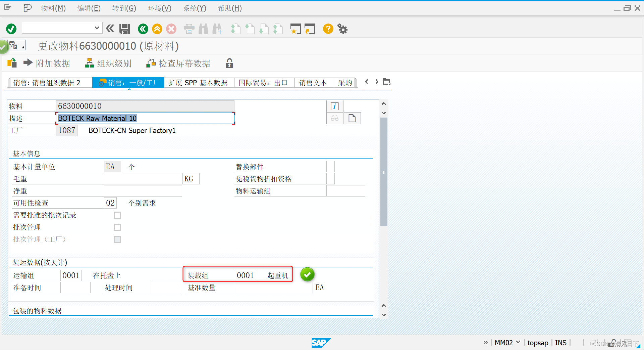Click the create new session icon
Viewport: 644px width, 350px height.
pyautogui.click(x=296, y=29)
